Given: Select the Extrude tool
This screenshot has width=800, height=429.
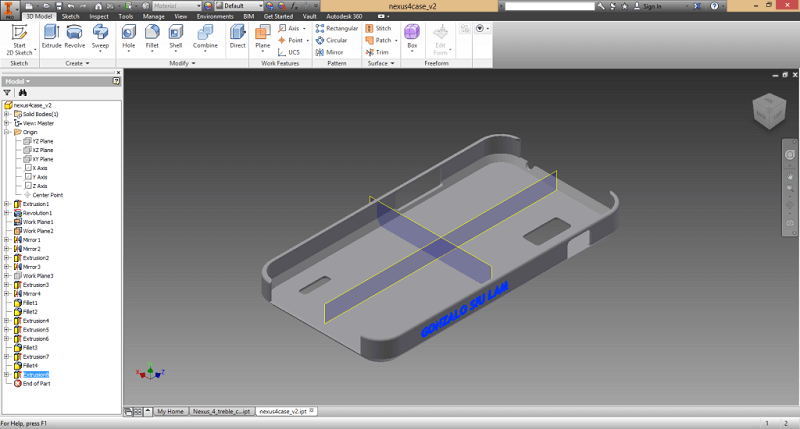Looking at the screenshot, I should tap(51, 37).
